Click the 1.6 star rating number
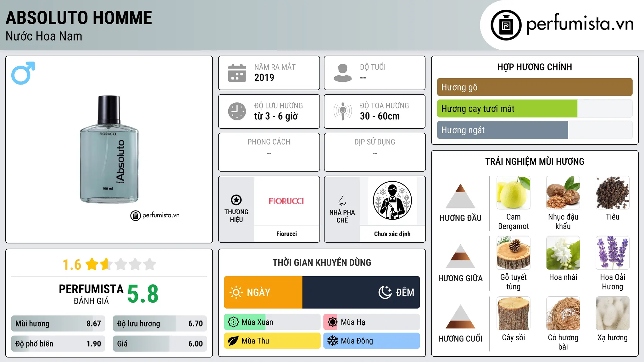This screenshot has width=644, height=362. point(72,265)
